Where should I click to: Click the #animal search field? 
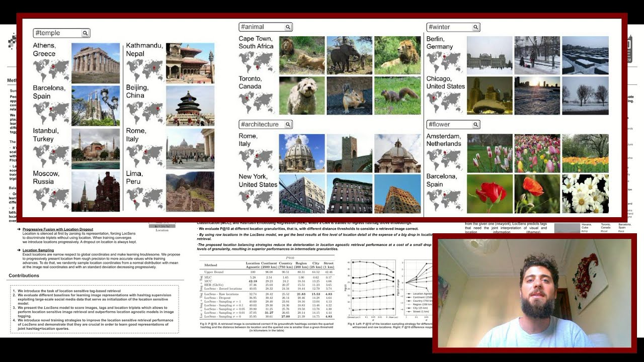click(266, 27)
